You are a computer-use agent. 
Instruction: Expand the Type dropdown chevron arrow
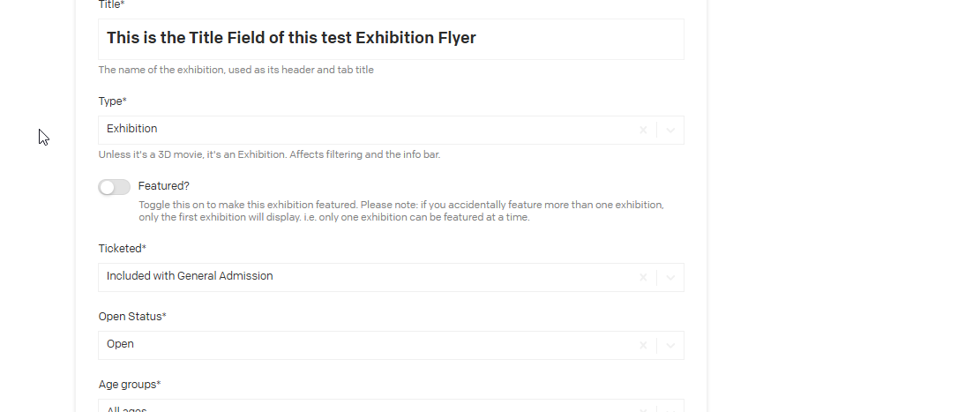tap(670, 130)
